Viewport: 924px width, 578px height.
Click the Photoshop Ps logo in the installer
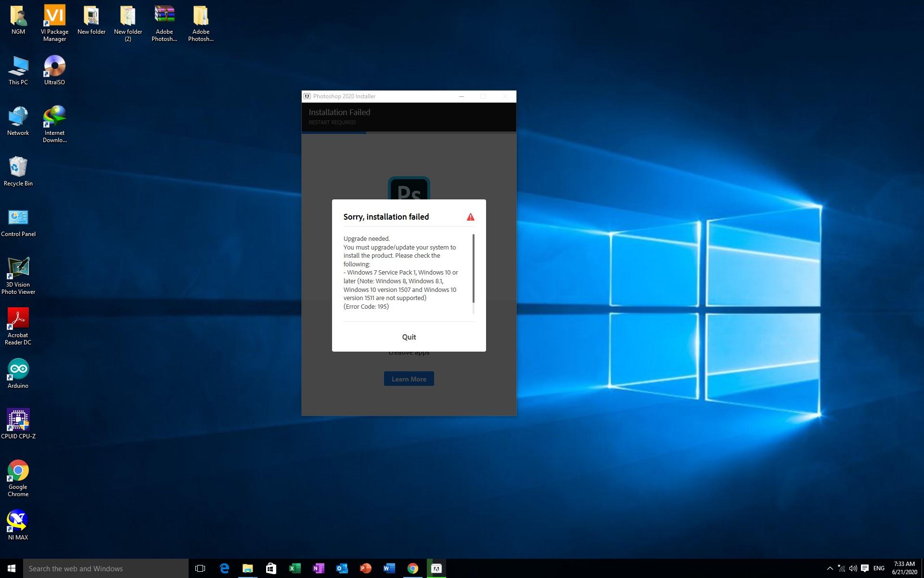409,188
